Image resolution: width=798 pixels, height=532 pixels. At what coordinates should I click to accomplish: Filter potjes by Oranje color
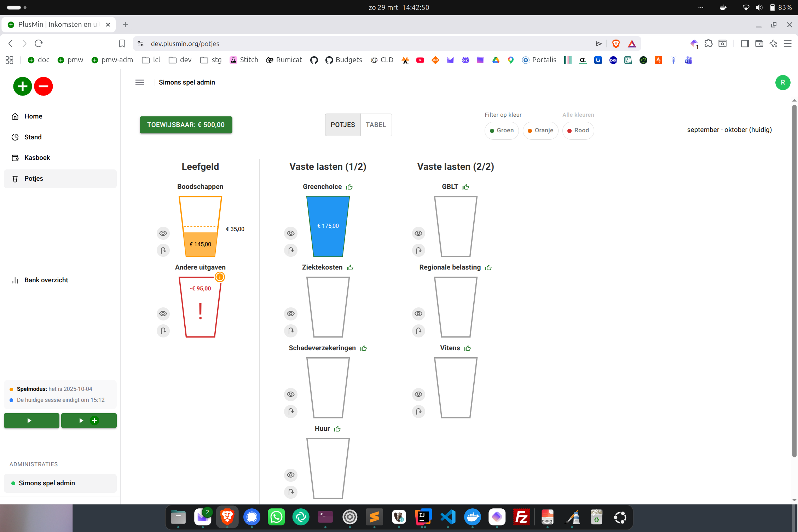point(540,131)
